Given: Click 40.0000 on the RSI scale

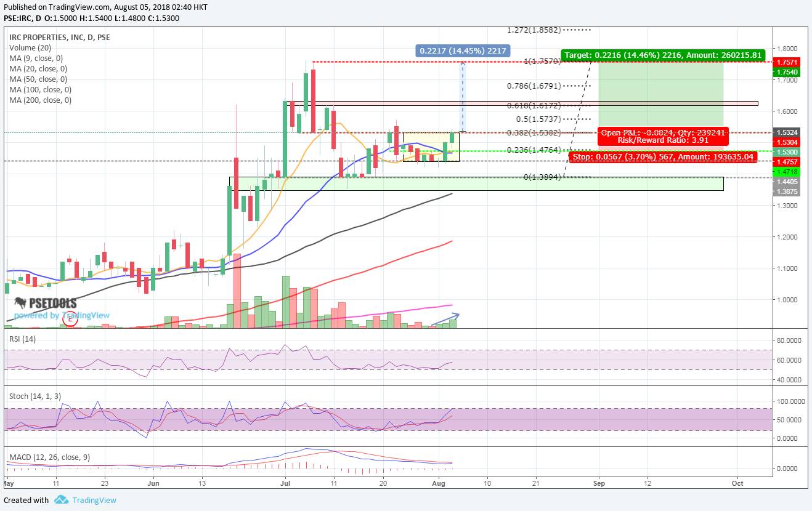Looking at the screenshot, I should pos(789,380).
